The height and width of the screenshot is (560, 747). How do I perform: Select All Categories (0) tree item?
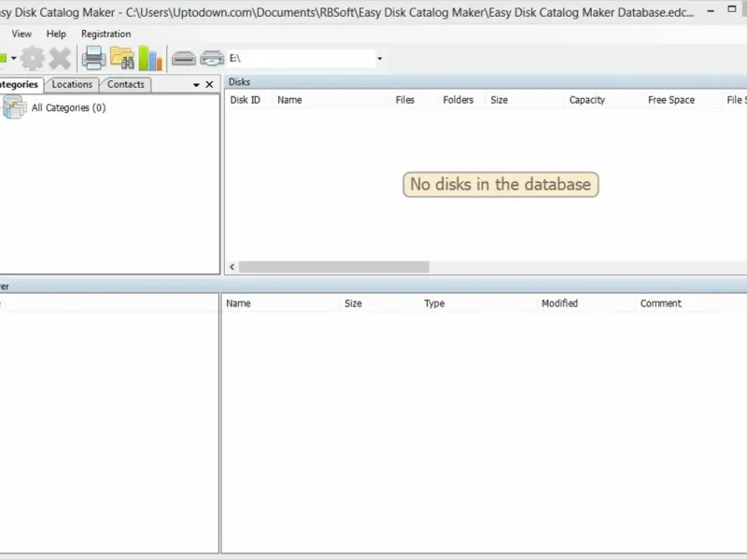pyautogui.click(x=68, y=107)
